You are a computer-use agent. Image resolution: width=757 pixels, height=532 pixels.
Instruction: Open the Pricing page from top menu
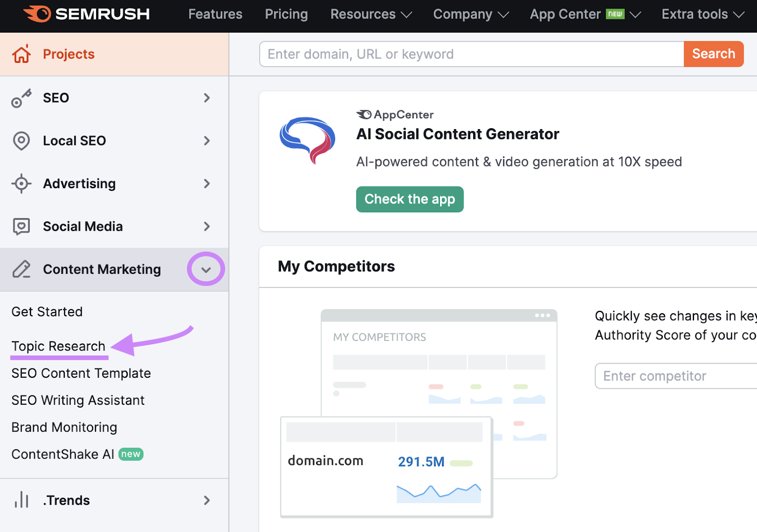tap(286, 14)
